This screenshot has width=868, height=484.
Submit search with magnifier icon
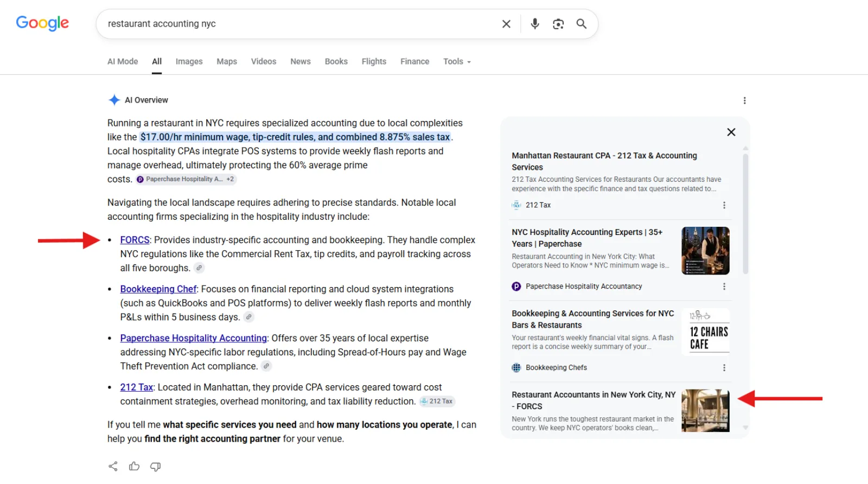coord(582,24)
